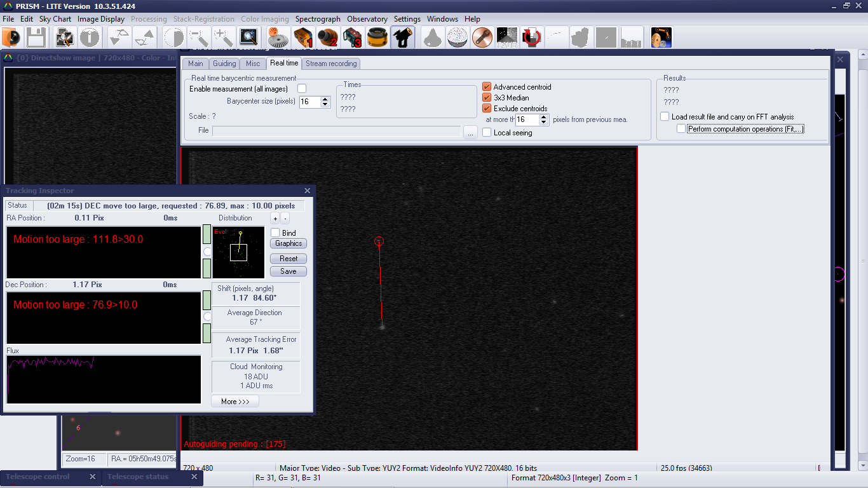Open the Sky Chart menu
Screen dimensions: 868x488
(x=55, y=19)
